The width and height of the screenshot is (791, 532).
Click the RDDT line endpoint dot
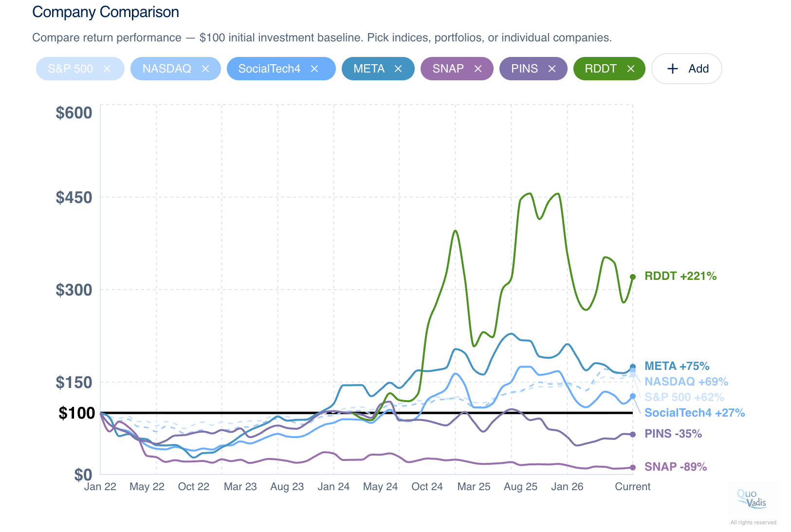pos(633,277)
